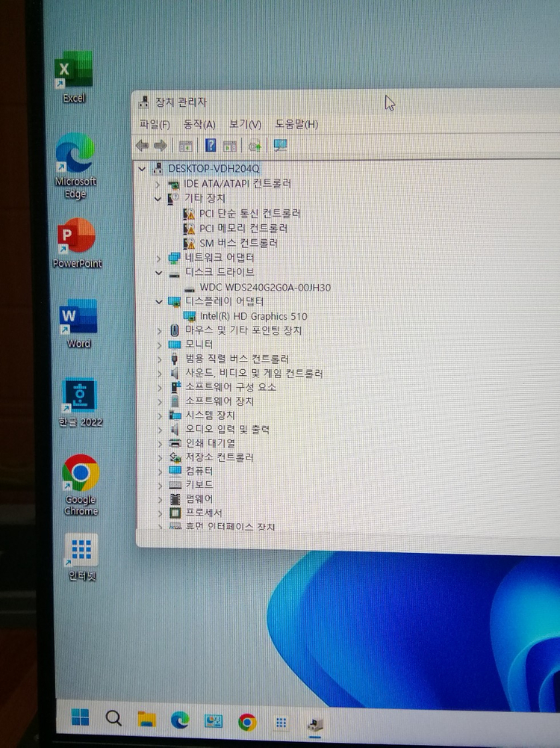Click the Device Manager taskbar button
Screen dimensions: 560x748
tap(314, 725)
